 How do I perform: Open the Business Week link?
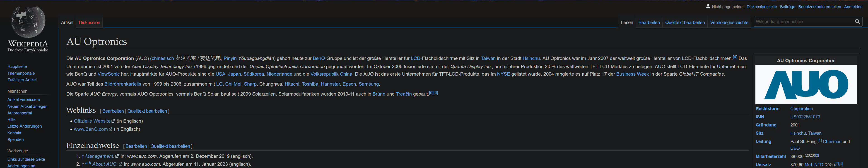pyautogui.click(x=632, y=74)
